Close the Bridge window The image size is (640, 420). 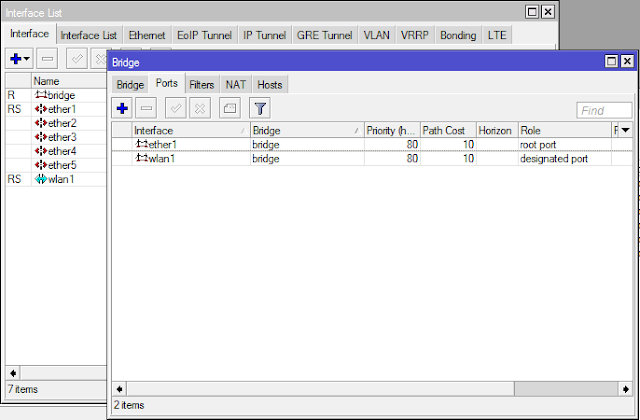tap(627, 62)
